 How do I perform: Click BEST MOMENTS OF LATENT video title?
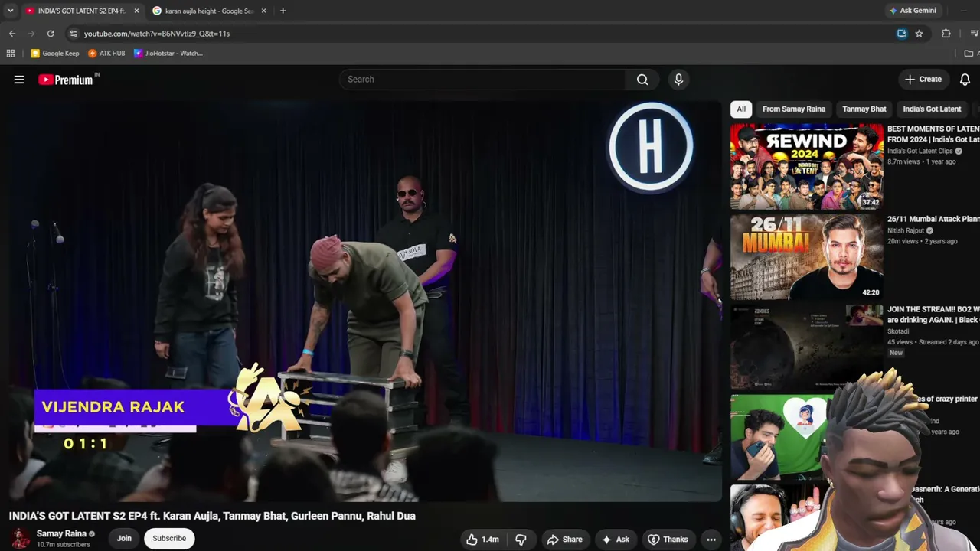pos(933,134)
